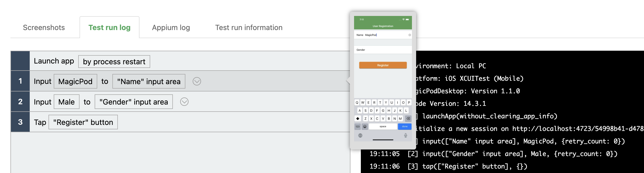644x173 pixels.
Task: Click step number 2 row header
Action: pos(20,102)
